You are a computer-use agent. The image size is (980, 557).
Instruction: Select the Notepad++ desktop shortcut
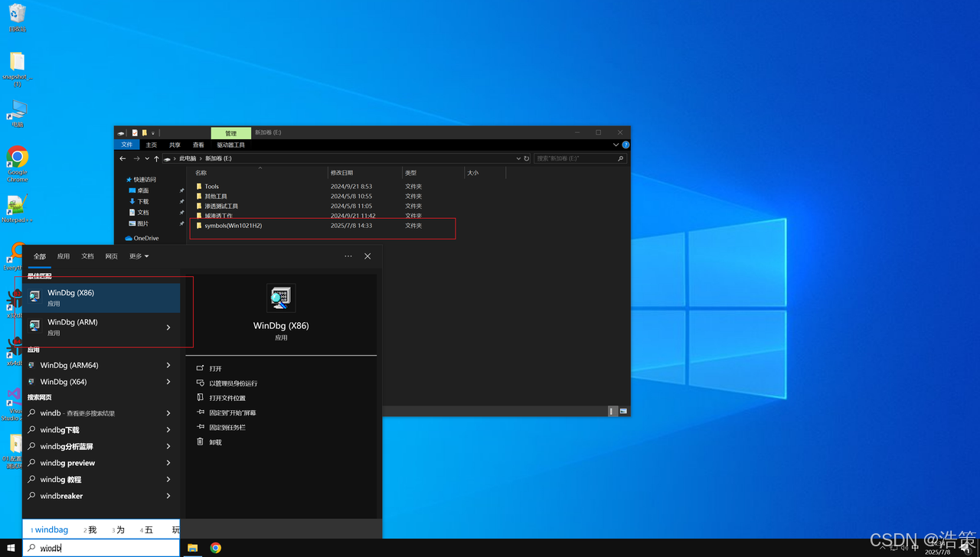[17, 209]
